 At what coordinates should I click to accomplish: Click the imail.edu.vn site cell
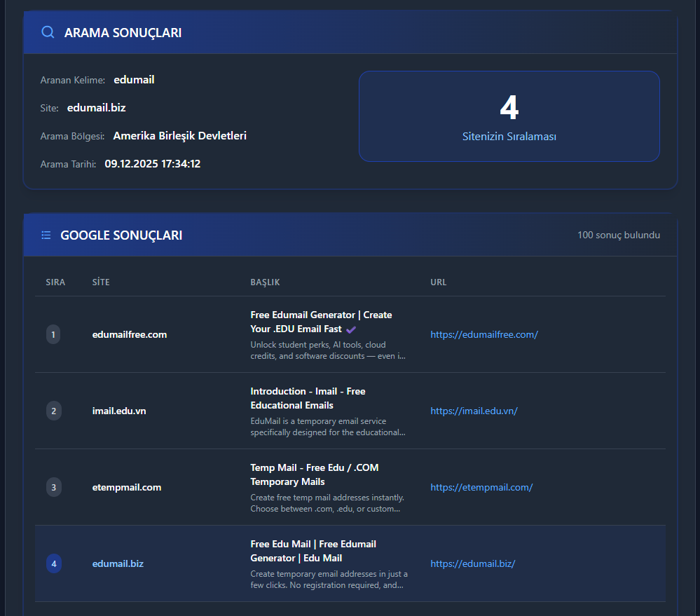coord(118,411)
